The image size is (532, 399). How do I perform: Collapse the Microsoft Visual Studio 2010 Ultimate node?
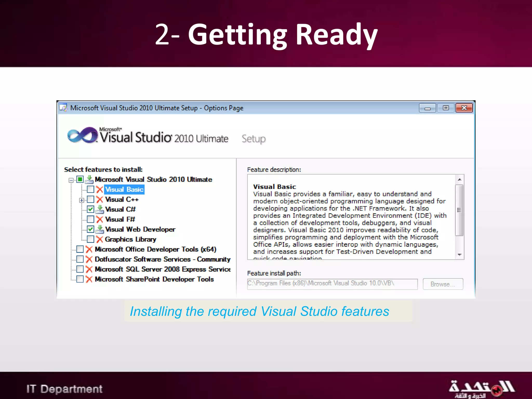[x=71, y=180]
